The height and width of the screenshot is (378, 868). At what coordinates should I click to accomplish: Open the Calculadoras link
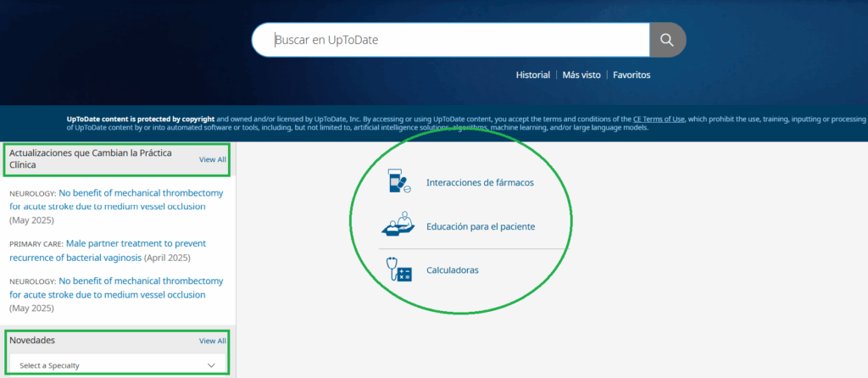pos(453,270)
